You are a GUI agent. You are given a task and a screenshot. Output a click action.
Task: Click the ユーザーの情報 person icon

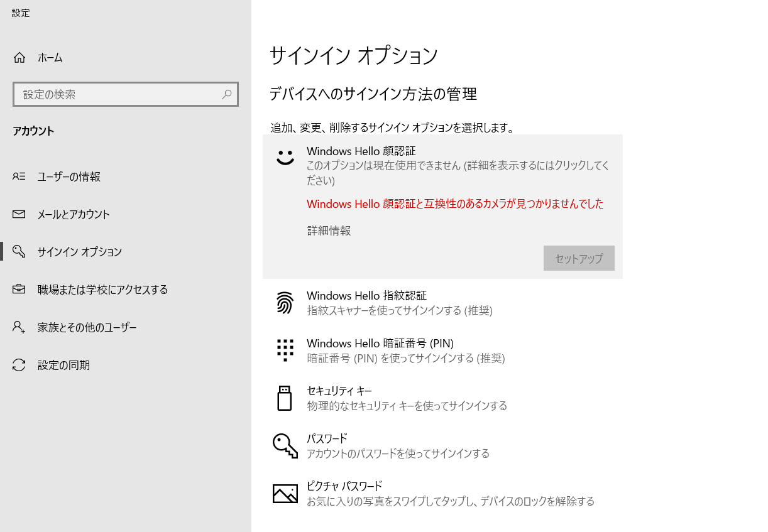(x=19, y=176)
